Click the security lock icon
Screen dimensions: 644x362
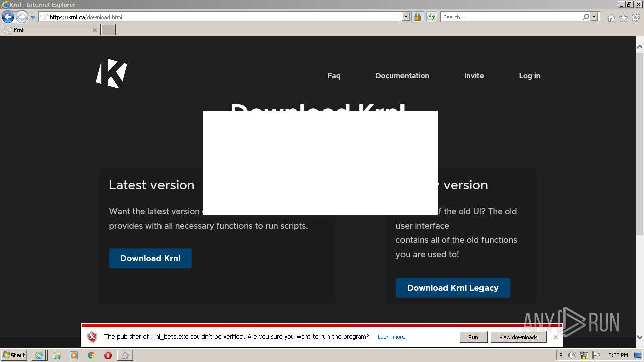(x=417, y=17)
